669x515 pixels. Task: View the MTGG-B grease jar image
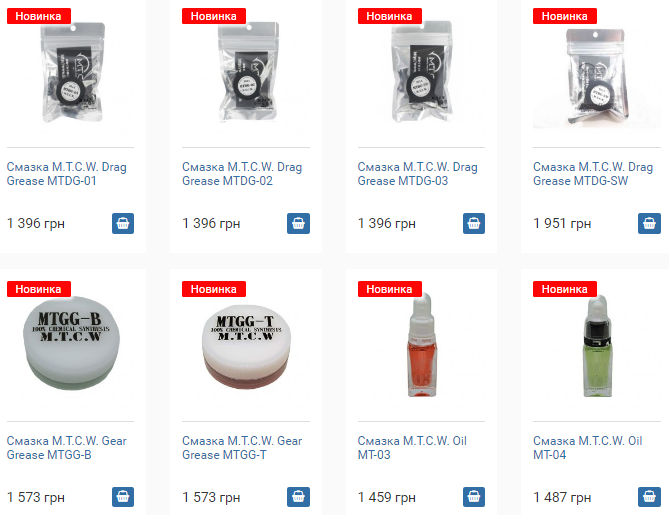click(x=71, y=343)
